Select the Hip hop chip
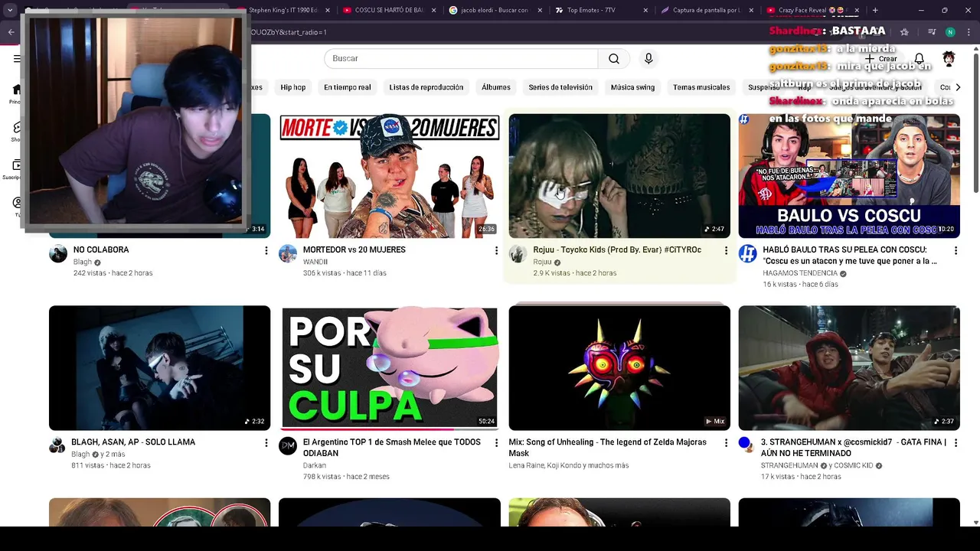 pos(292,87)
